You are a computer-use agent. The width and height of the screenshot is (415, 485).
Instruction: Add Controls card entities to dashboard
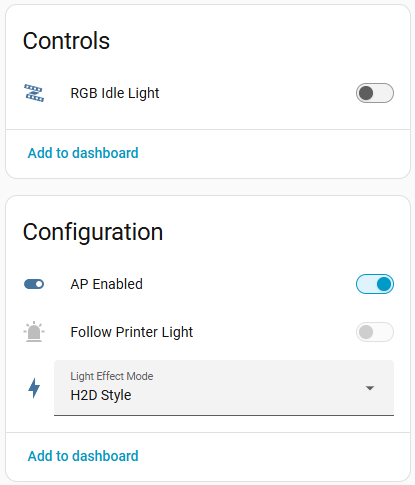point(83,153)
